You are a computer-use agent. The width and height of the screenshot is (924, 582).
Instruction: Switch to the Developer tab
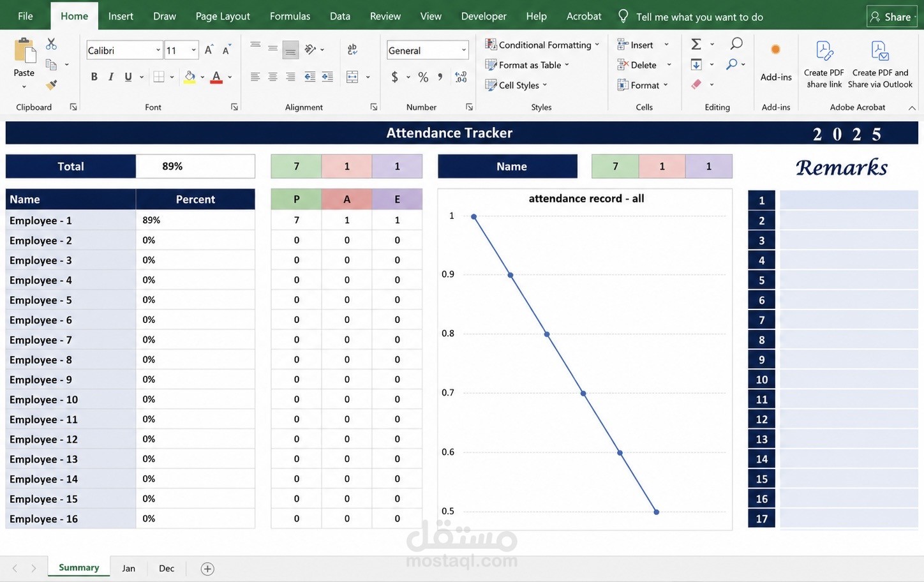click(484, 16)
